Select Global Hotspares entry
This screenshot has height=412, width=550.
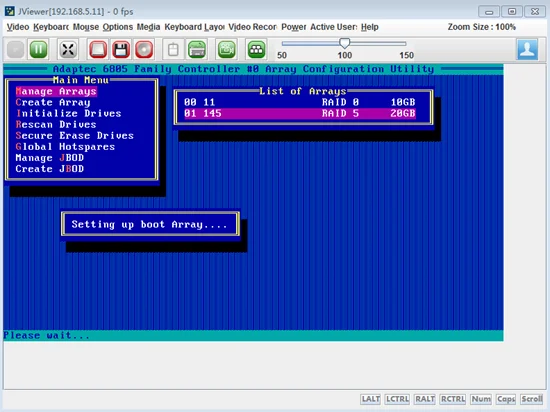pos(65,147)
